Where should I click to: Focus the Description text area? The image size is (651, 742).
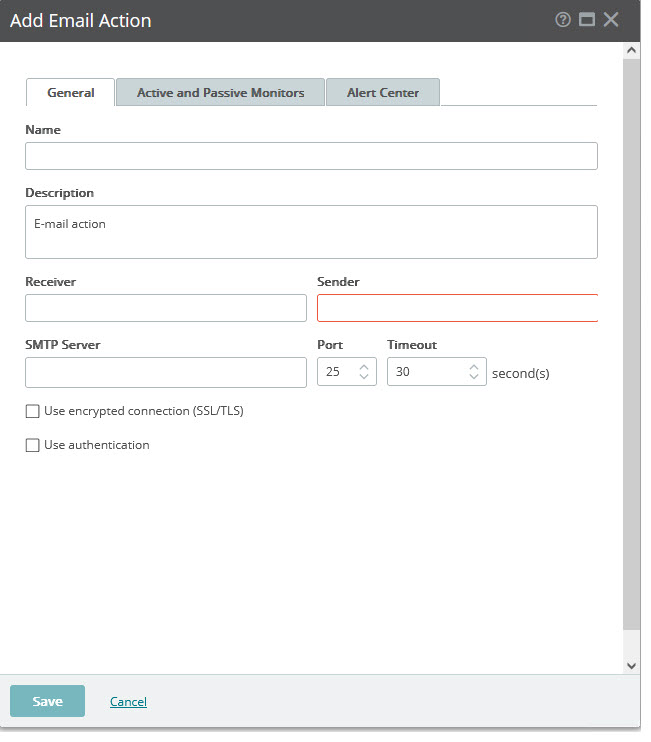[311, 232]
